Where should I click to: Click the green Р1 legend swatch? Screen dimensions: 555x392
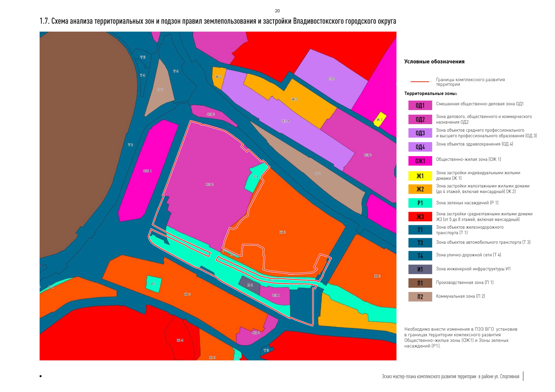pos(420,203)
